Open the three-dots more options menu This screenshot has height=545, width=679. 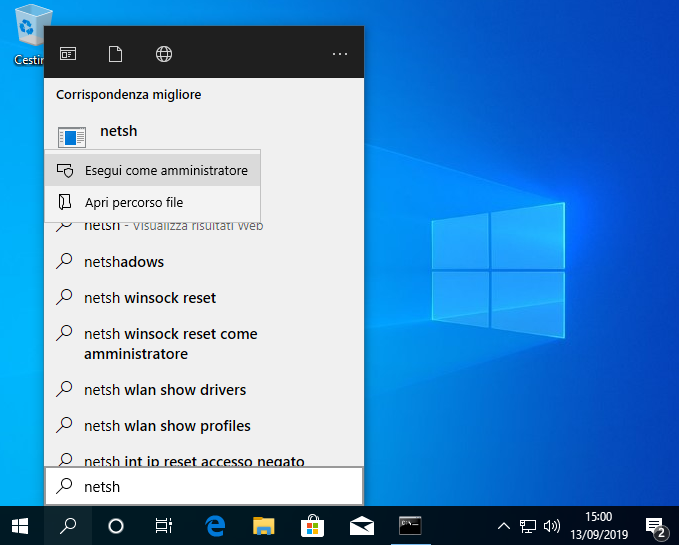tap(340, 54)
